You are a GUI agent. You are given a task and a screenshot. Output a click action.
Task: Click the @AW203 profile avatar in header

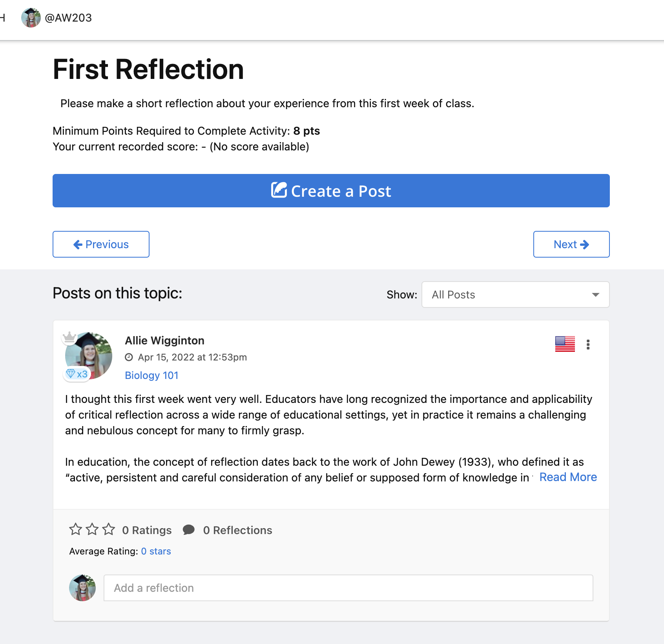[31, 18]
